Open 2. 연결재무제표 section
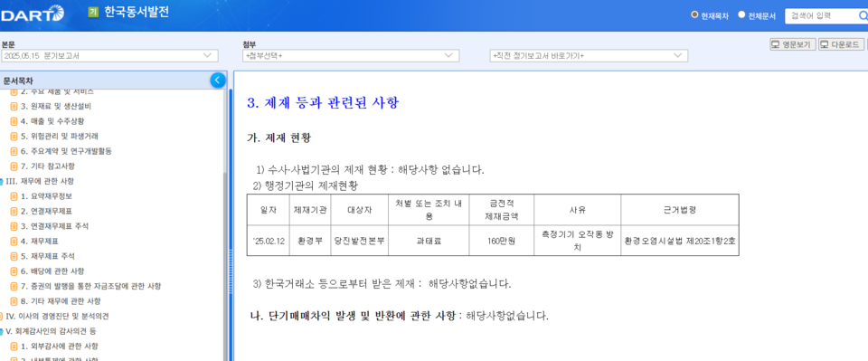868x361 pixels. tap(46, 211)
